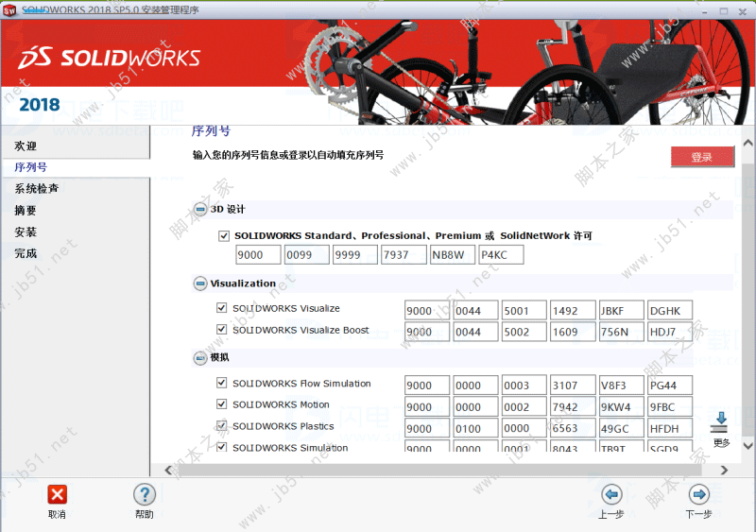Viewport: 756px width, 532px height.
Task: Click Motion serial field 9KW4
Action: point(622,406)
